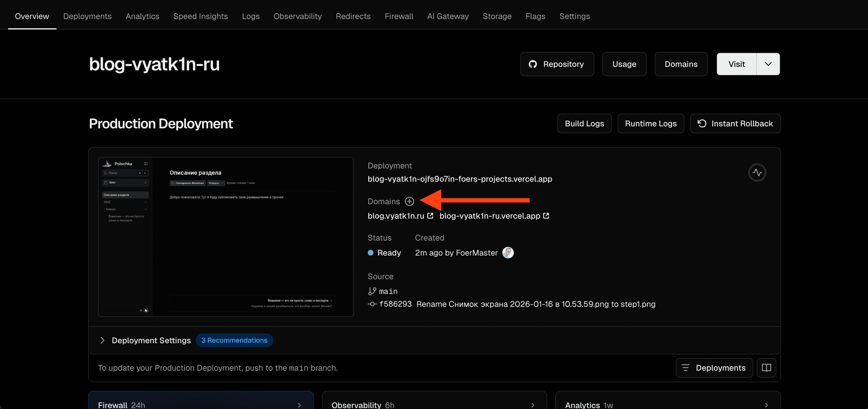Click Instant Rollback button

coord(735,124)
